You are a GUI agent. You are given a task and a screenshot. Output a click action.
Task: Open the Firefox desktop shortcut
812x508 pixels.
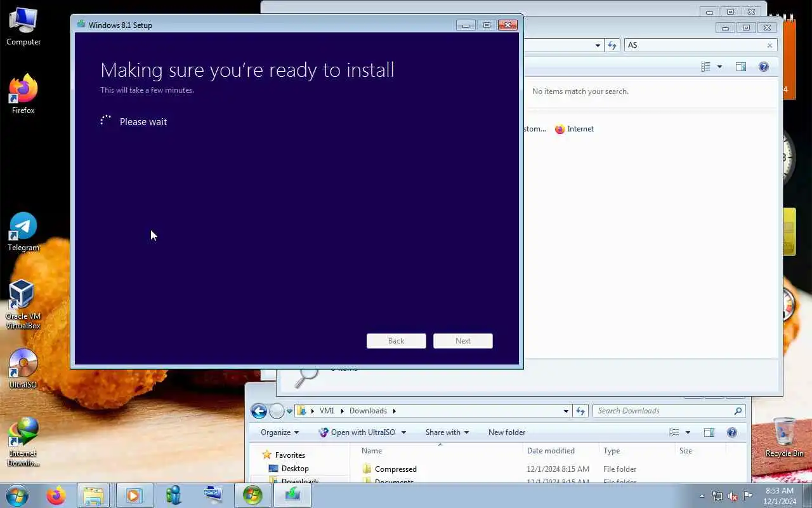tap(23, 95)
